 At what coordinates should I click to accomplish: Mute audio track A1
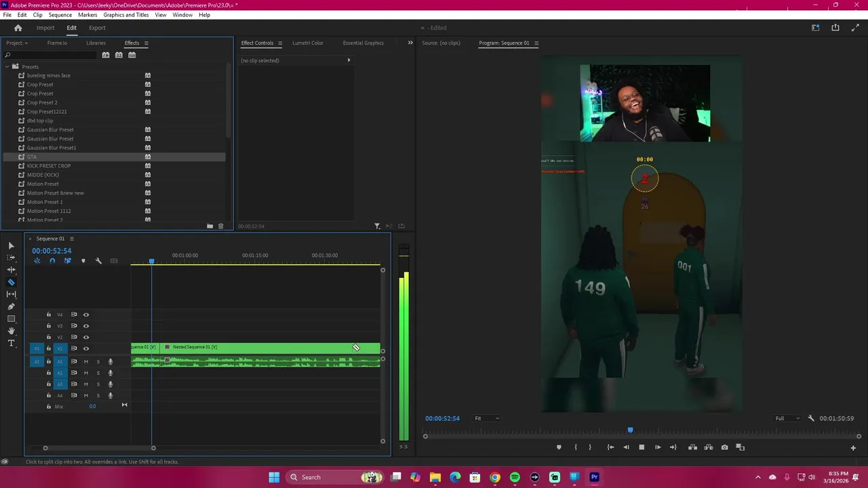pos(86,361)
